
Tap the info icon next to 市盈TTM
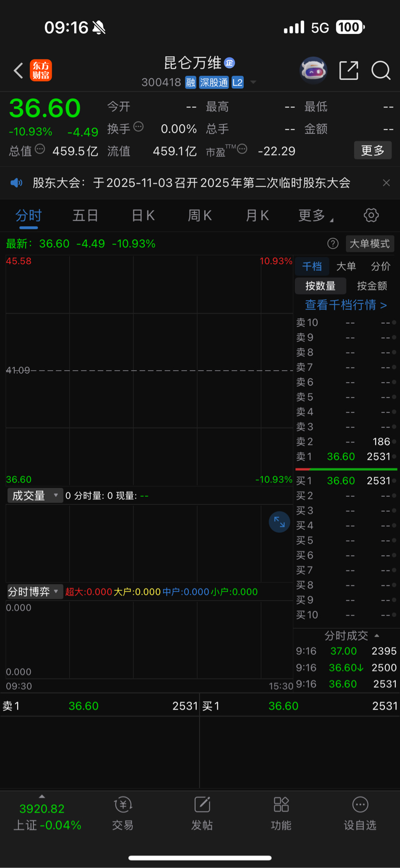(242, 149)
